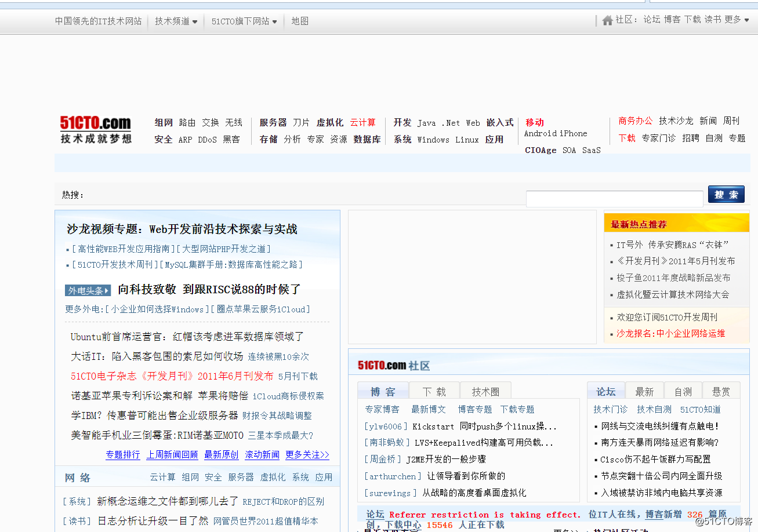The height and width of the screenshot is (532, 758).
Task: Open the 网络 section heading
Action: click(78, 478)
